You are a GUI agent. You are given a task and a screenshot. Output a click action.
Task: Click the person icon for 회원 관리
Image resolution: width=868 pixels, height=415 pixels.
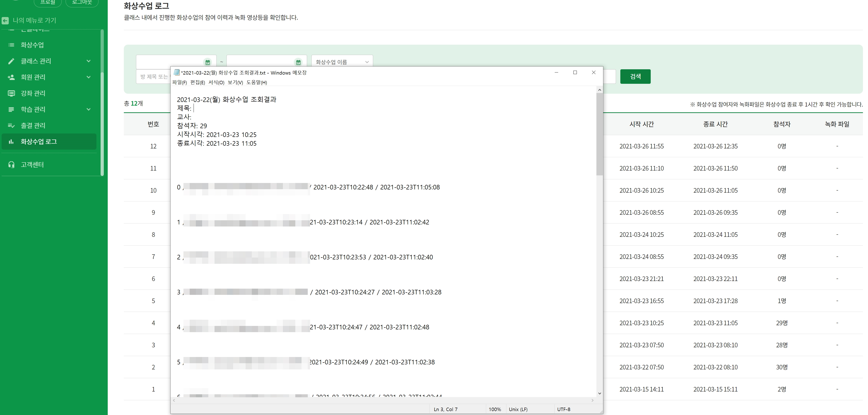click(11, 77)
